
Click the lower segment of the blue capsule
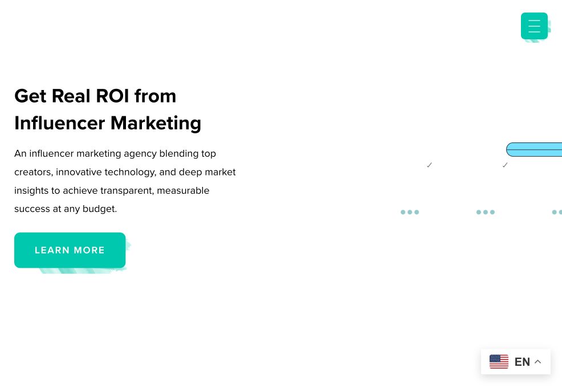pyautogui.click(x=536, y=154)
